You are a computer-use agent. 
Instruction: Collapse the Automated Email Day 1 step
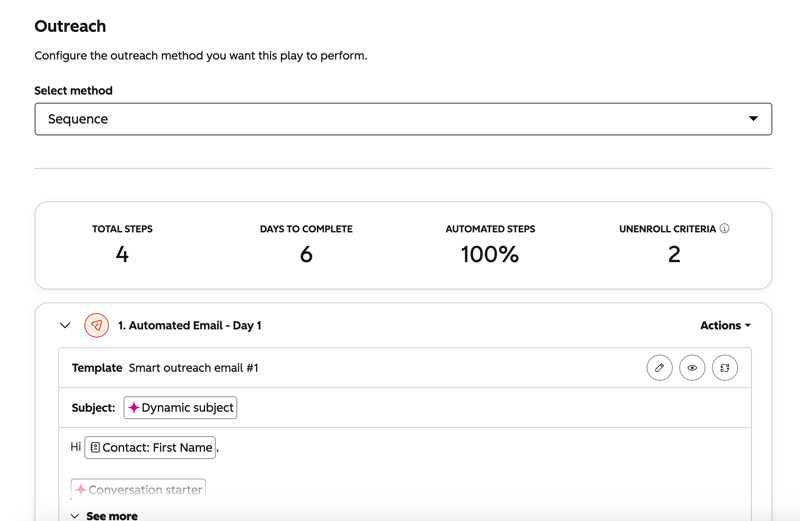click(x=65, y=325)
